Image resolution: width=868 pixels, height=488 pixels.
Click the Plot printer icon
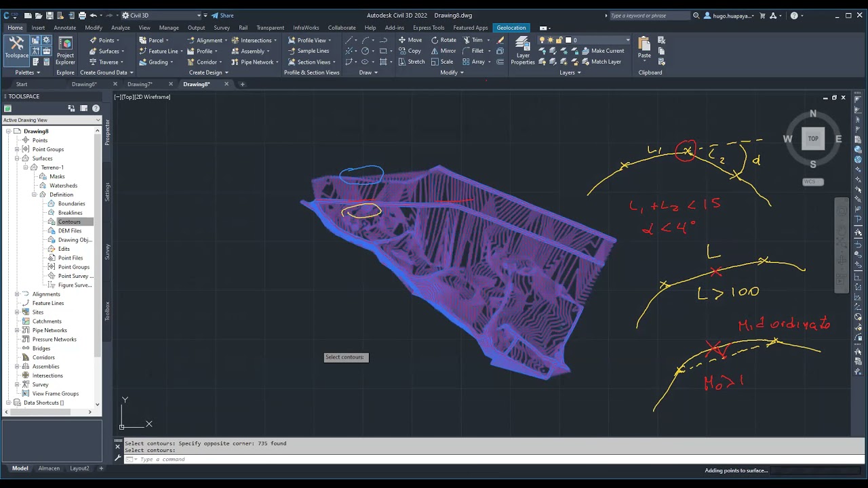[82, 16]
